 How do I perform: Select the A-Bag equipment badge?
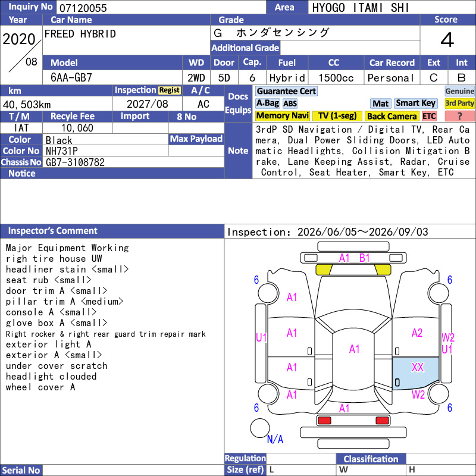pyautogui.click(x=267, y=103)
